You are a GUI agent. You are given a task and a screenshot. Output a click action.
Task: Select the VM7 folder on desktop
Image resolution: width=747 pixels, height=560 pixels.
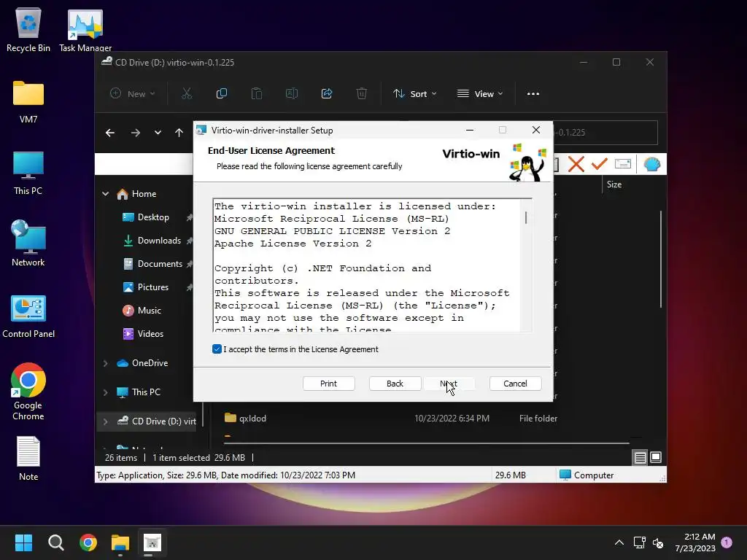point(28,101)
